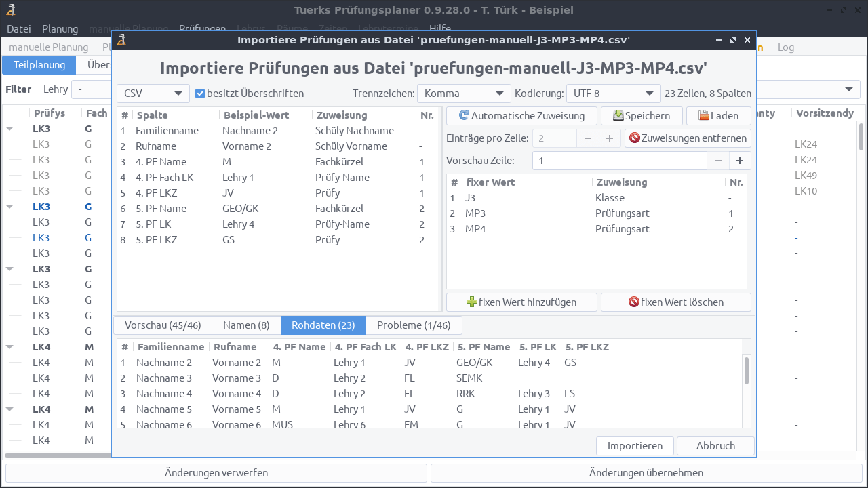Click the Abbruch button
Screen dimensions: 868x488
pyautogui.click(x=715, y=446)
